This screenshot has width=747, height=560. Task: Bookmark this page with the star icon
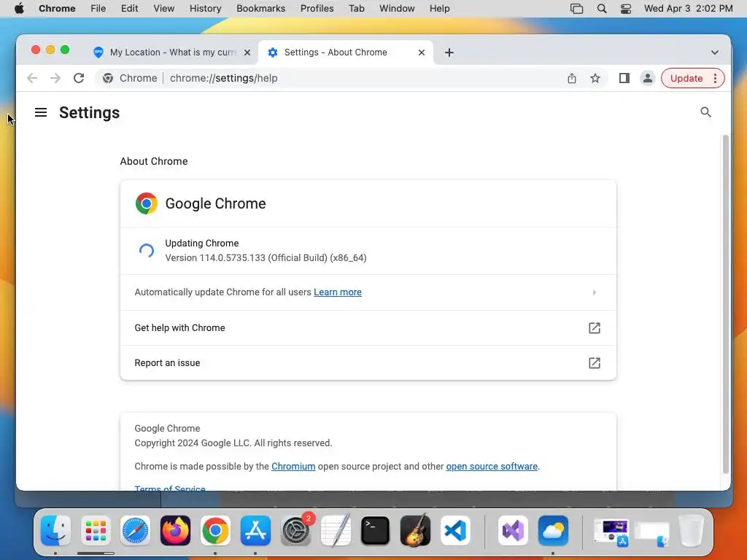pos(595,78)
